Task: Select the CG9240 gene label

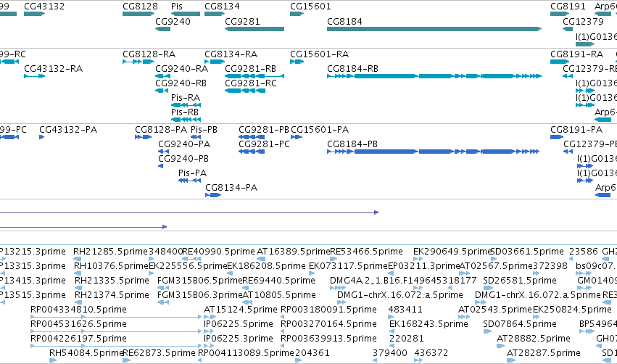Action: (x=173, y=21)
